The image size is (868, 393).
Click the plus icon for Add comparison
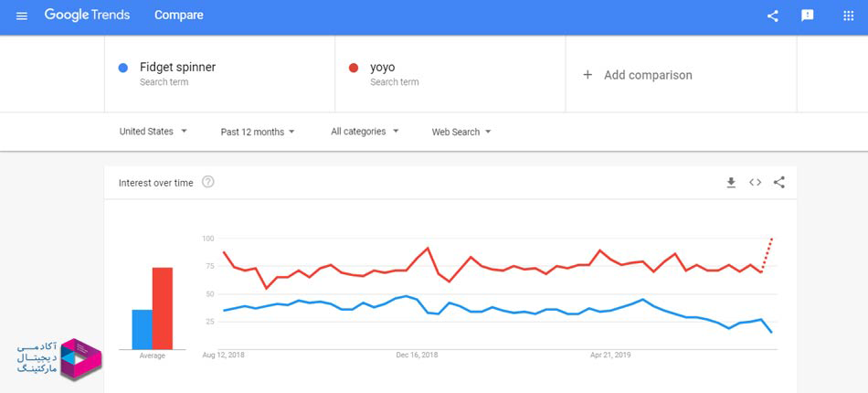pos(587,75)
